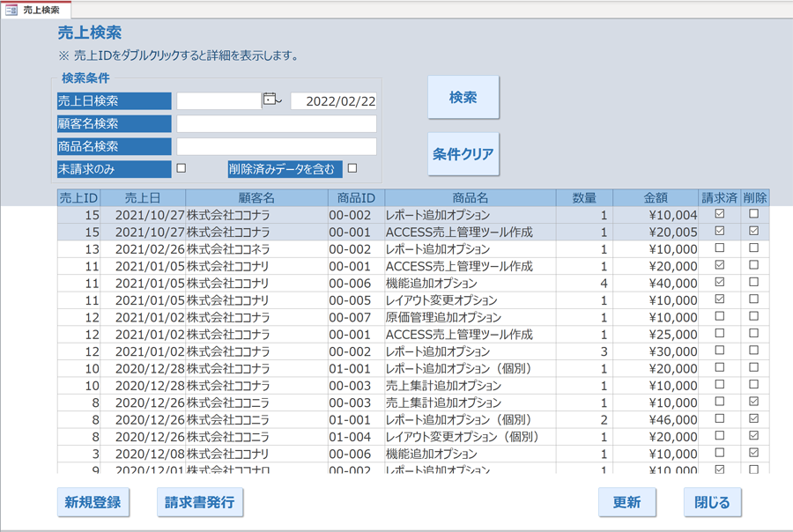Click the 顧客名検索 label
Viewport: 793px width, 532px height.
coord(115,123)
